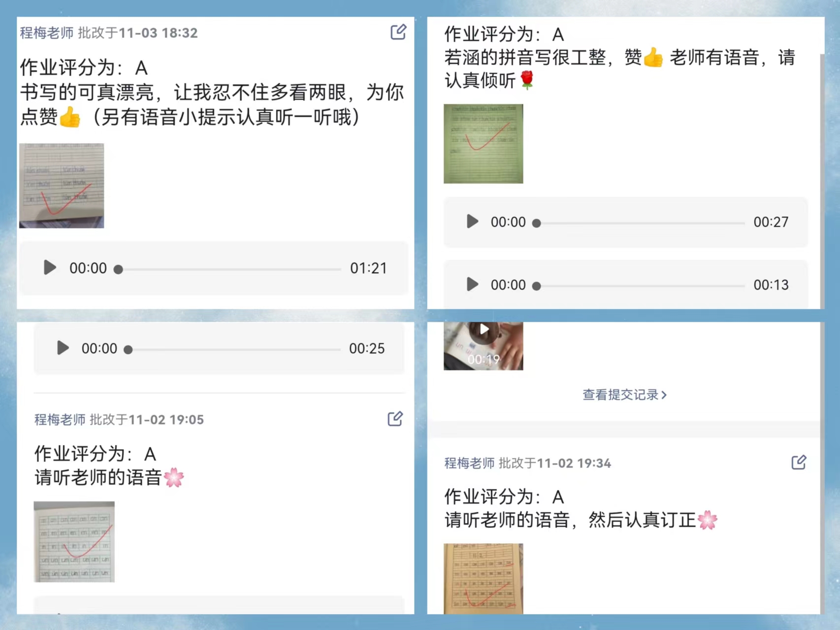Open homework photo under 书写的可真漂亮 comment
The image size is (840, 630).
pos(62,186)
